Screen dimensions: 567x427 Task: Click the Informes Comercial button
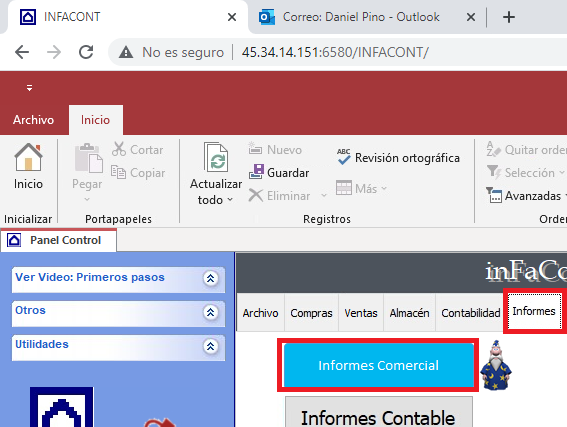378,365
